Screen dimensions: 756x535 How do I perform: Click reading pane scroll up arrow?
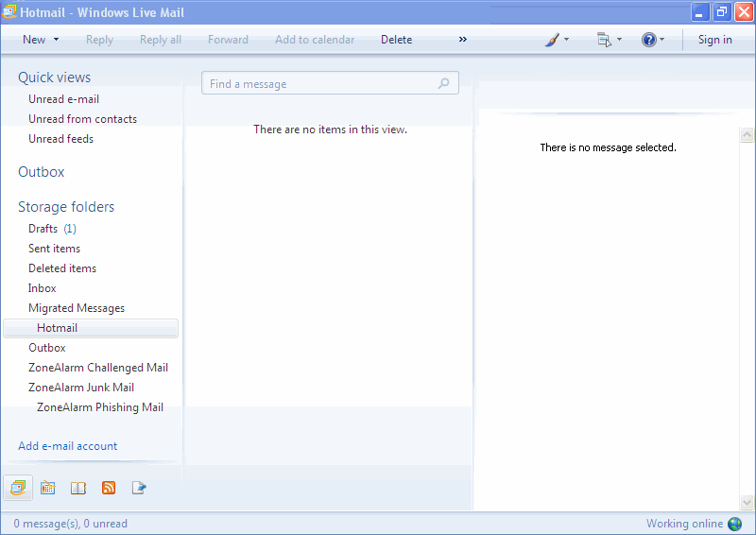pyautogui.click(x=747, y=134)
